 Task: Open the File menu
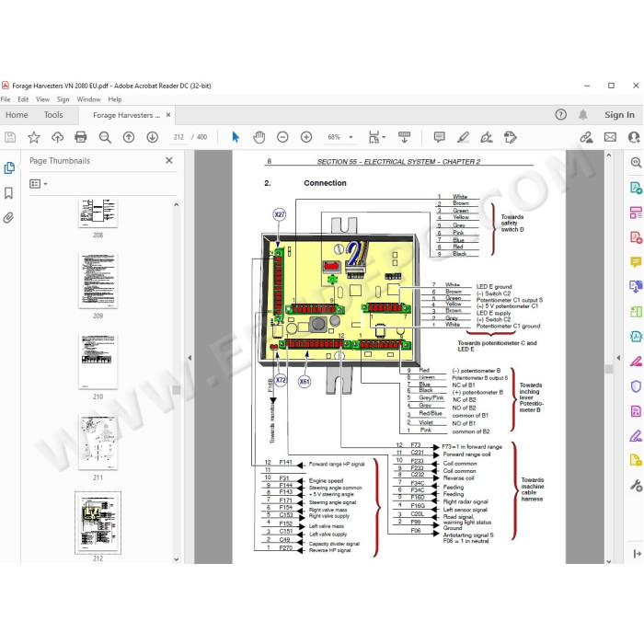coord(6,99)
